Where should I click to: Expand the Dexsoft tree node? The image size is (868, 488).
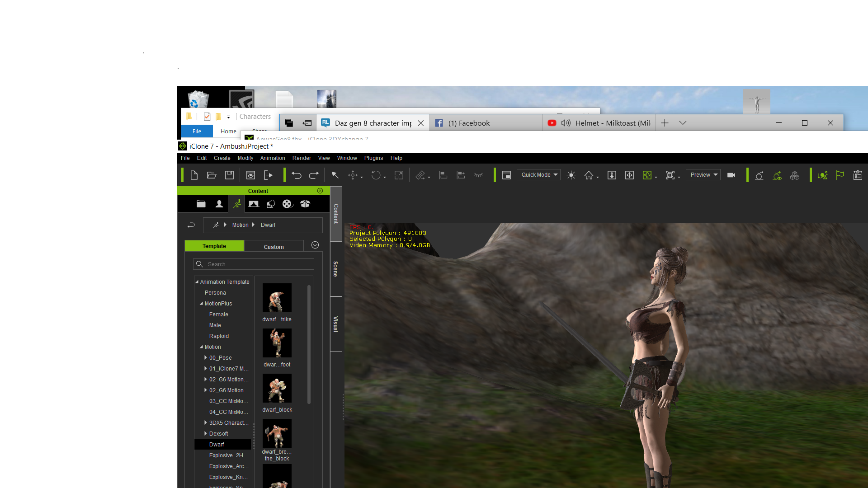click(205, 434)
